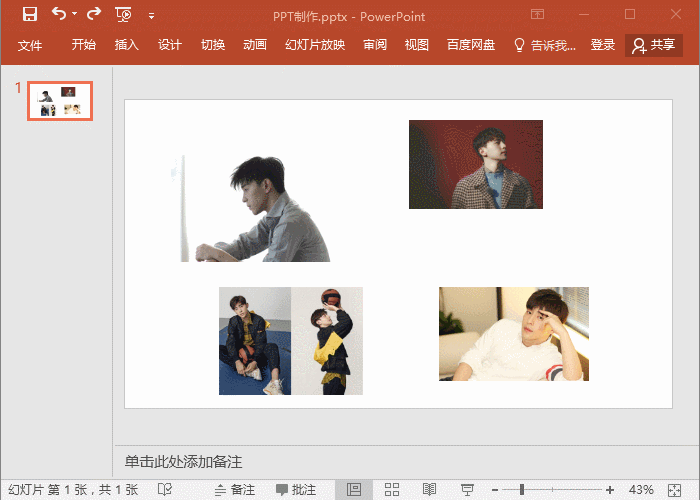Switch to Reading view icon
700x500 pixels.
pyautogui.click(x=429, y=490)
